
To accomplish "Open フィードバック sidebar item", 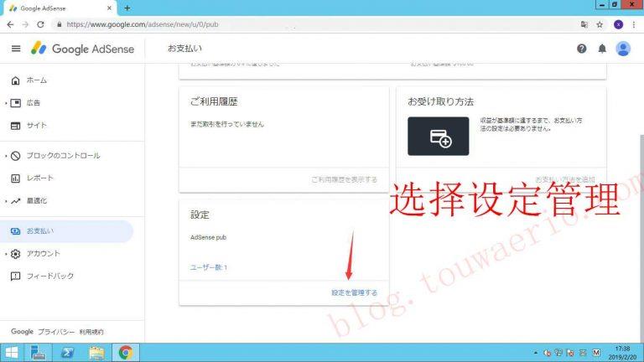I will tap(50, 276).
